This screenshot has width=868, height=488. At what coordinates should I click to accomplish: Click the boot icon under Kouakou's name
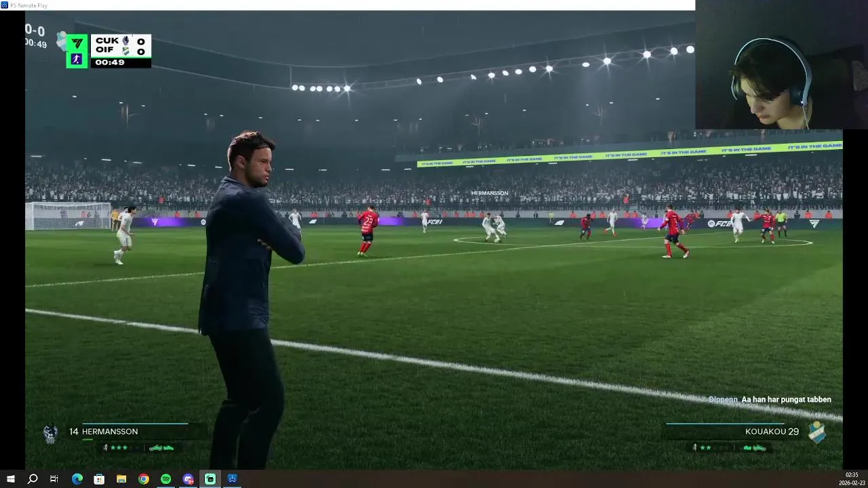click(x=754, y=447)
